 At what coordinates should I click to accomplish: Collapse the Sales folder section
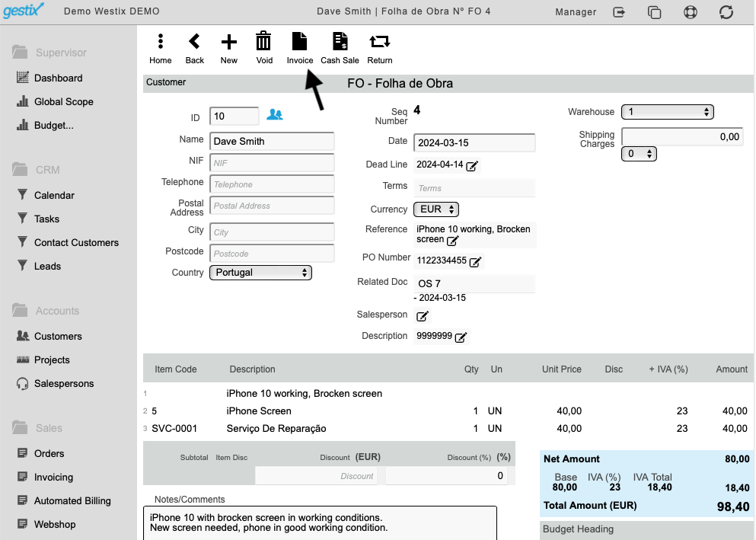point(37,427)
